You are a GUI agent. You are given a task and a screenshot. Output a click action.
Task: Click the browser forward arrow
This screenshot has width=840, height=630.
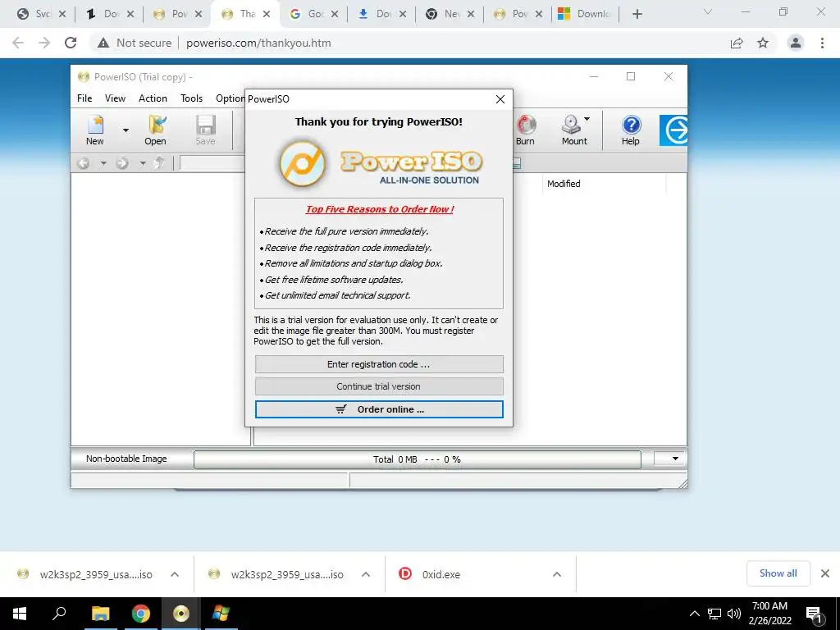coord(44,43)
